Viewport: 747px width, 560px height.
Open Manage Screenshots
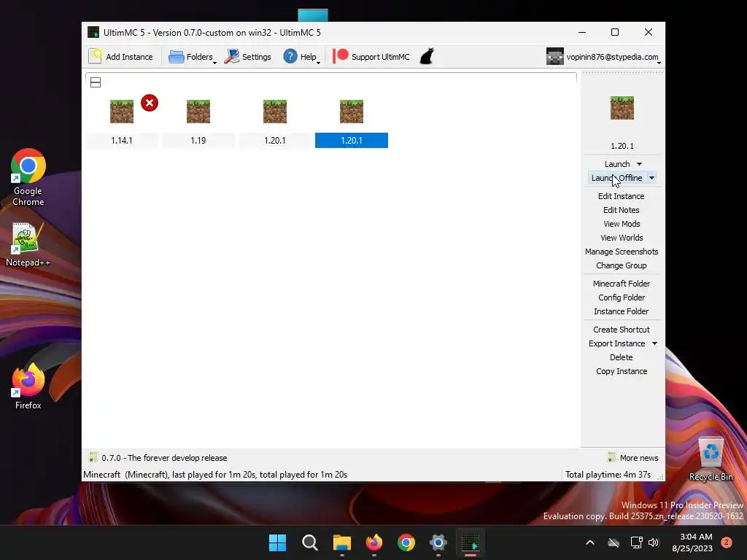pos(622,252)
